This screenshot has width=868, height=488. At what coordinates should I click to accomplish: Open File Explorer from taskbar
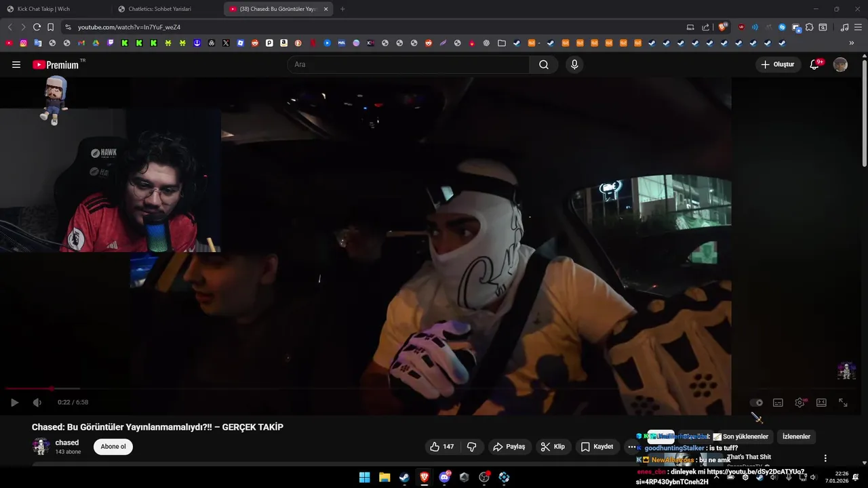[384, 477]
